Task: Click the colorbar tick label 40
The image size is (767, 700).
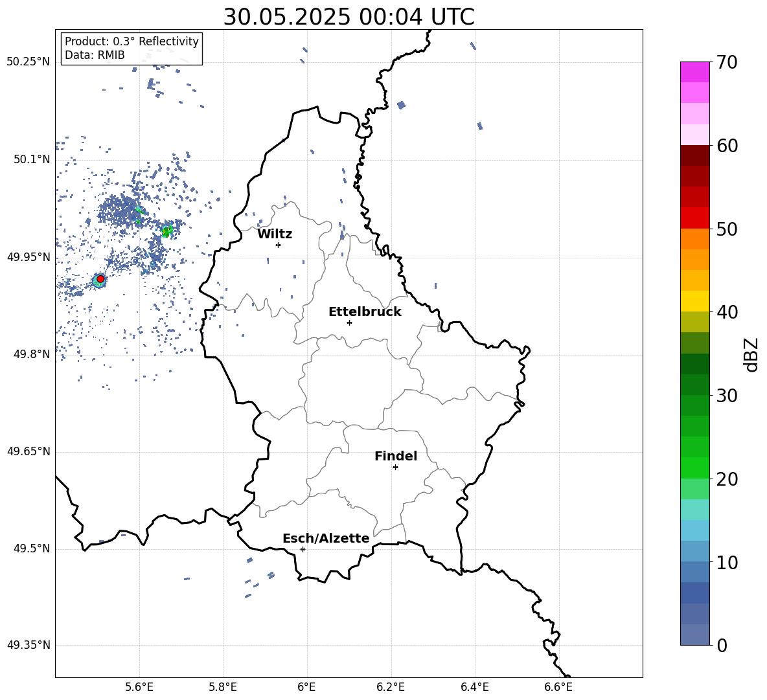Action: pos(727,312)
